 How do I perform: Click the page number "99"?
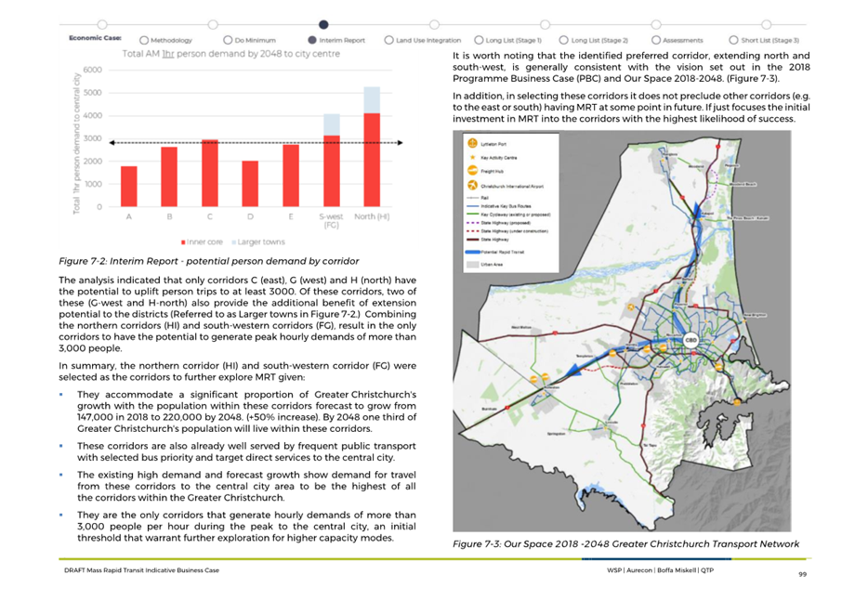pos(803,574)
